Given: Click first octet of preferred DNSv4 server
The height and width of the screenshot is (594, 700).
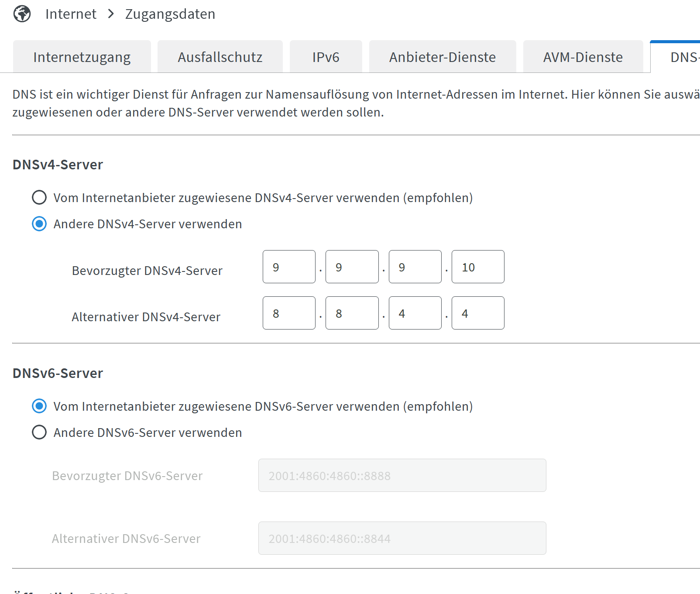Looking at the screenshot, I should click(x=289, y=267).
